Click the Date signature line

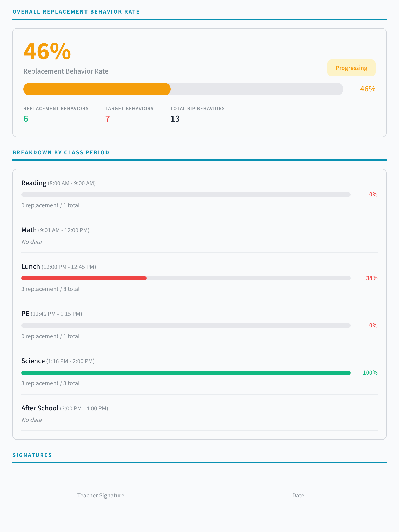click(x=298, y=487)
